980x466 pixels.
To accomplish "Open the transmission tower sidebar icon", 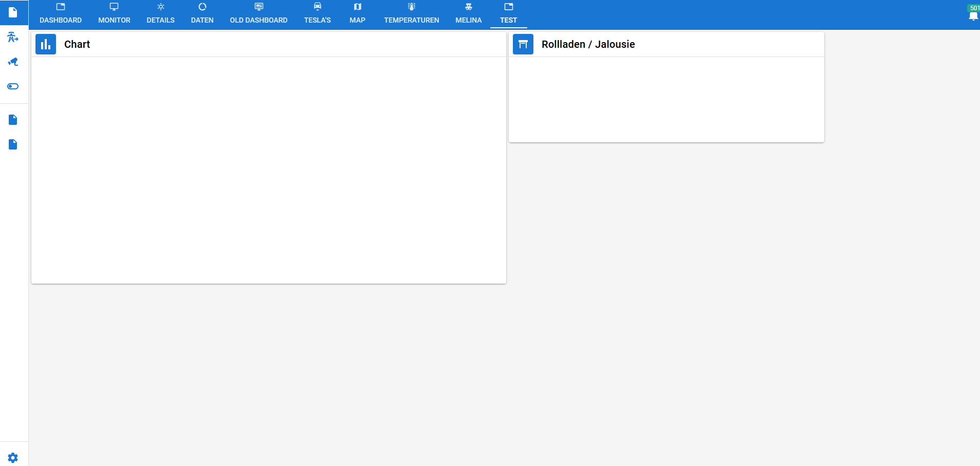I will (13, 37).
